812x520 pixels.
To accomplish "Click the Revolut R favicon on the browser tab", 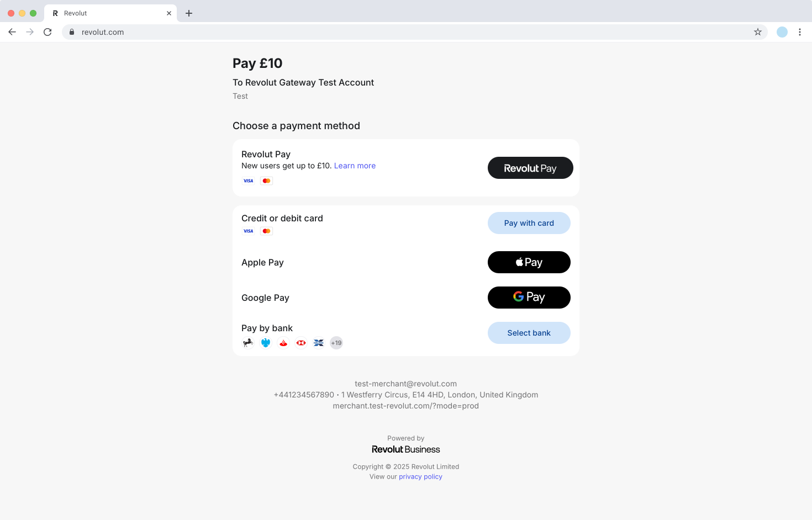I will point(55,13).
